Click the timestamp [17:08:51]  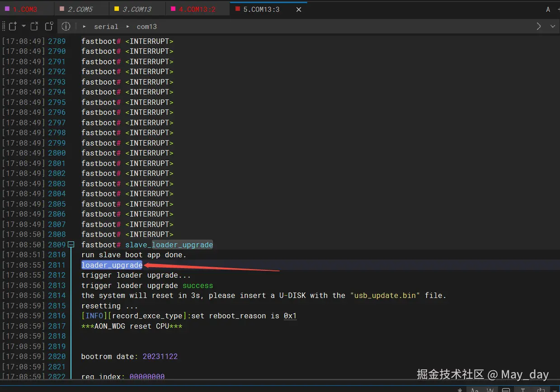pos(24,255)
